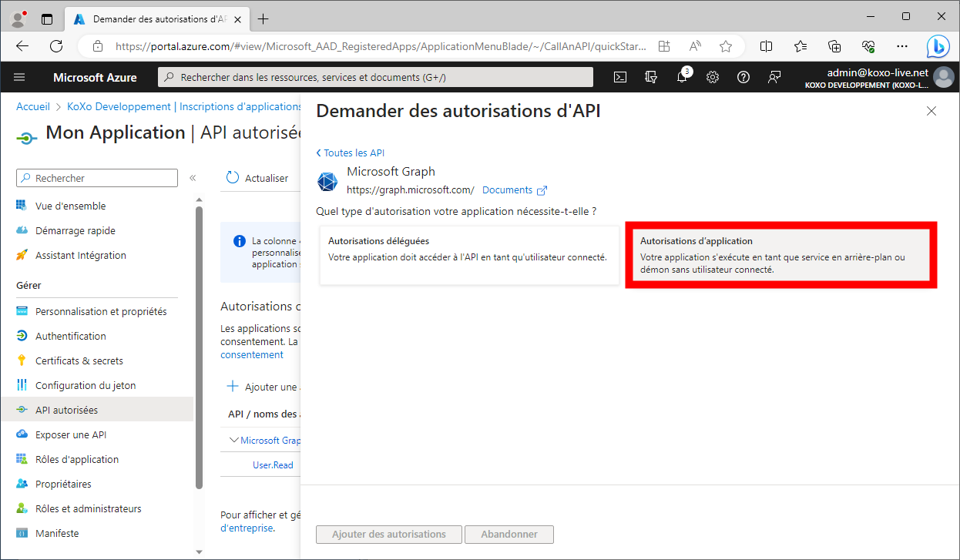Open browser essentials heart icon
Image resolution: width=960 pixels, height=560 pixels.
click(x=868, y=46)
